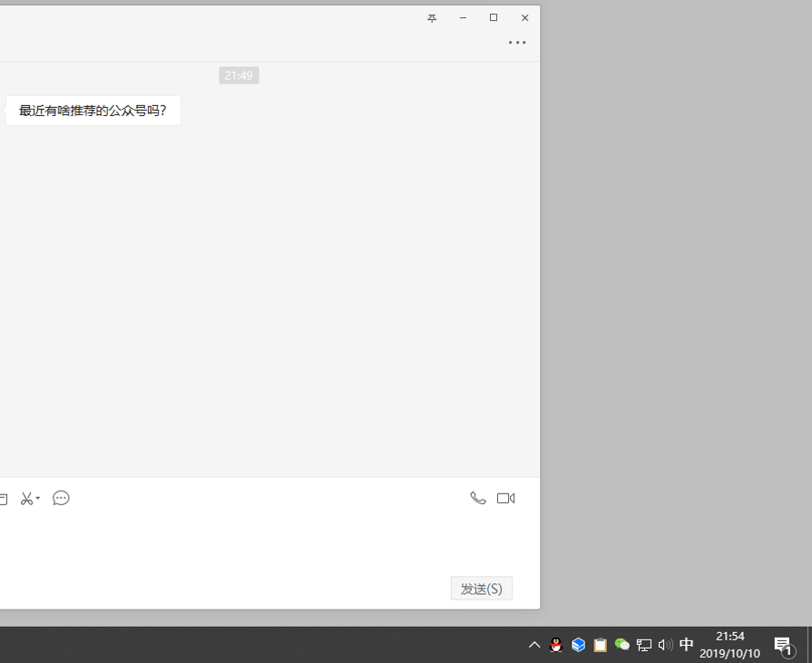Click the clipboard icon in the taskbar tray

tap(600, 644)
